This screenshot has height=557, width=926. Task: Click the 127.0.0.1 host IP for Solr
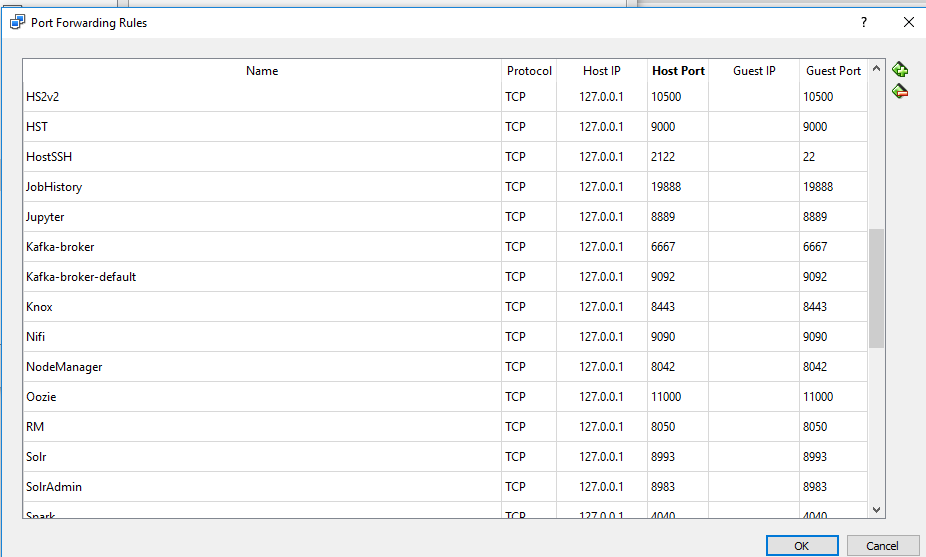[601, 457]
